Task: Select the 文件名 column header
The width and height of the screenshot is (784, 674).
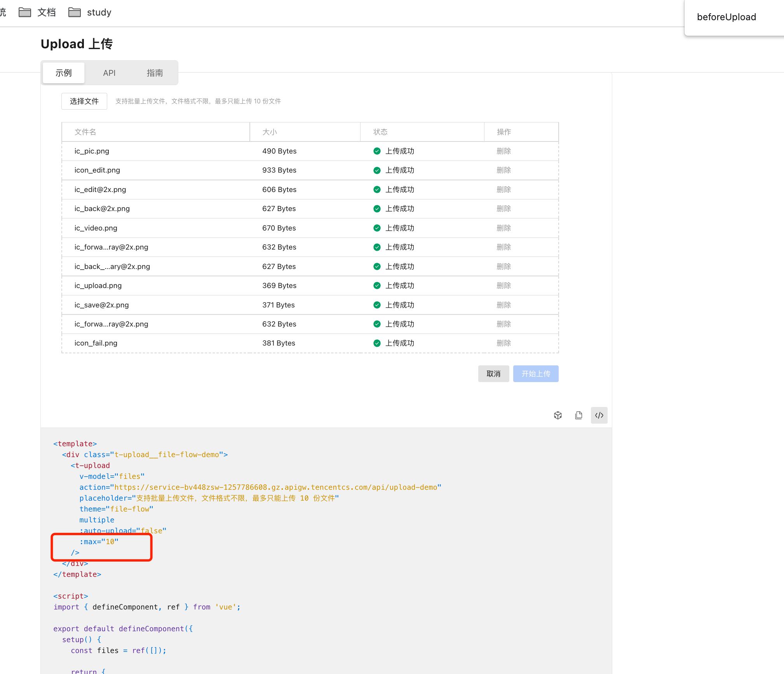Action: pos(84,132)
